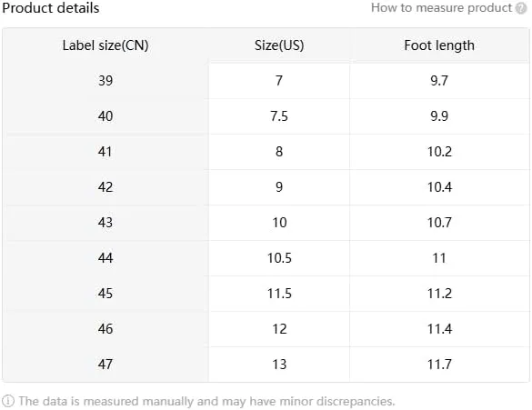
Task: Select US size 10.5 cell
Action: 279,258
